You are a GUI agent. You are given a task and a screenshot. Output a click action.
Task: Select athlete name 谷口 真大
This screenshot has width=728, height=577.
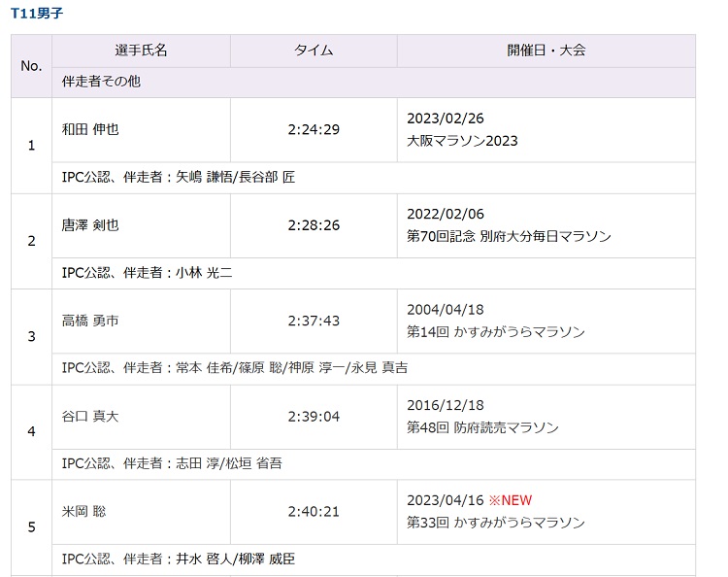90,416
